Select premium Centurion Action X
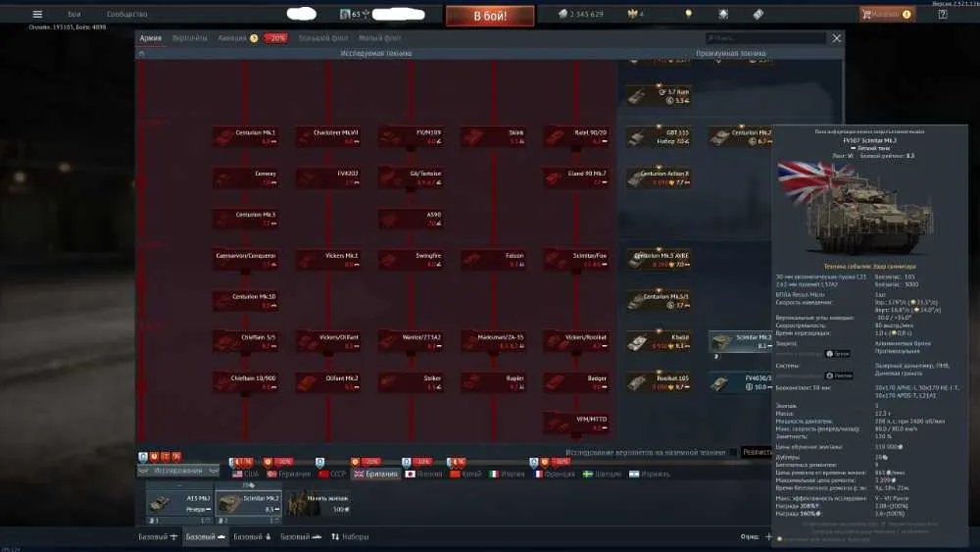 point(659,177)
